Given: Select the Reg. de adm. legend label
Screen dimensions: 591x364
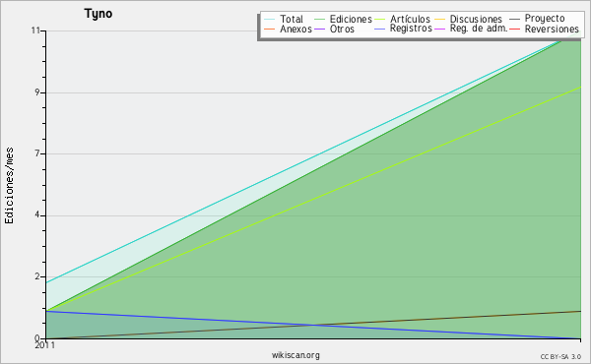Looking at the screenshot, I should (479, 29).
